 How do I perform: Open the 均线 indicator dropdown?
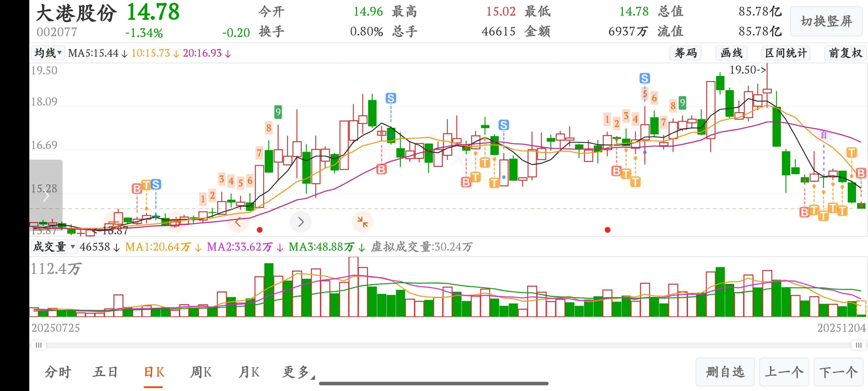coord(48,53)
